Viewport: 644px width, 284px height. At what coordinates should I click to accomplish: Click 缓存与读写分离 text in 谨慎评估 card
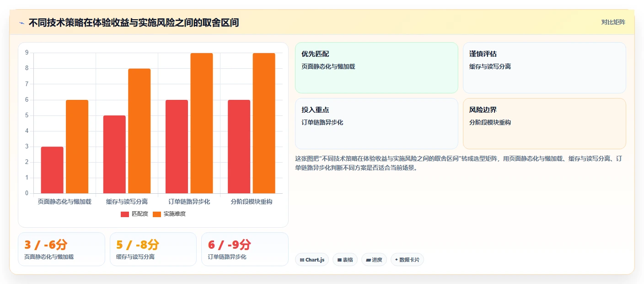coord(490,66)
